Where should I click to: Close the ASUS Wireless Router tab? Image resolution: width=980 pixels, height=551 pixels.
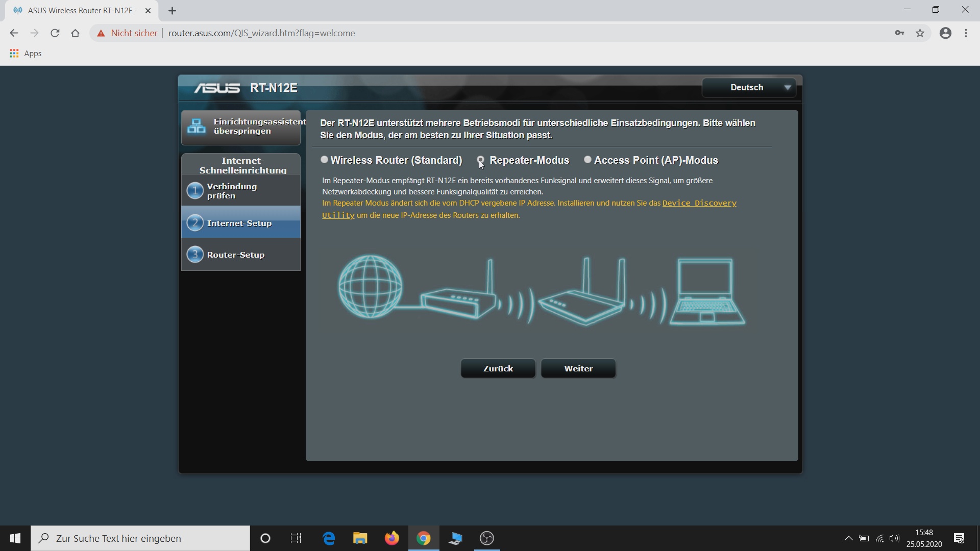coord(148,11)
